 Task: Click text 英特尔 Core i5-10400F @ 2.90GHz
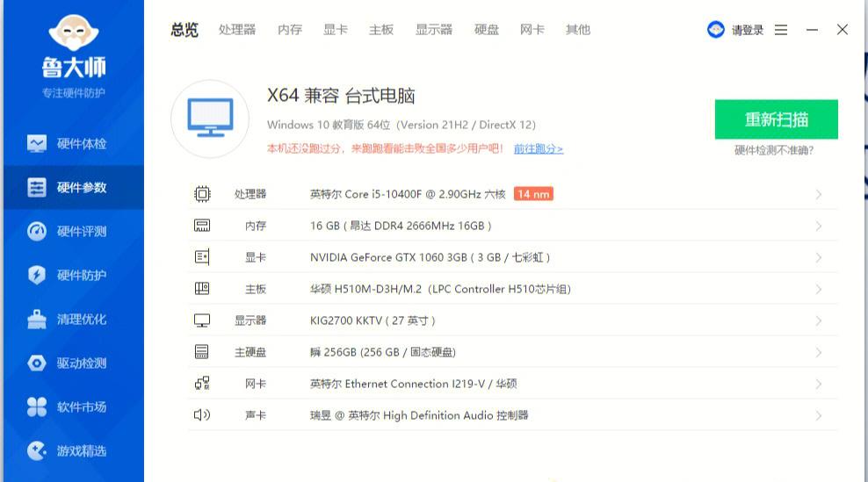tap(395, 194)
